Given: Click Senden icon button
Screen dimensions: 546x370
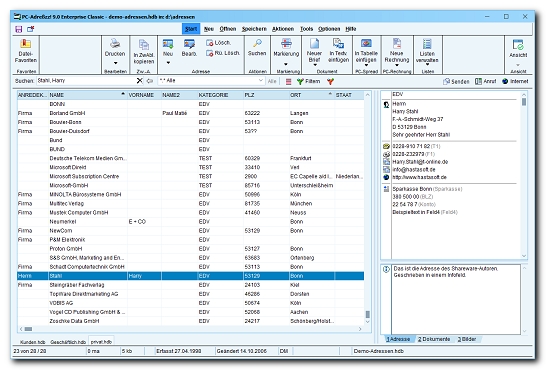Looking at the screenshot, I should [456, 81].
